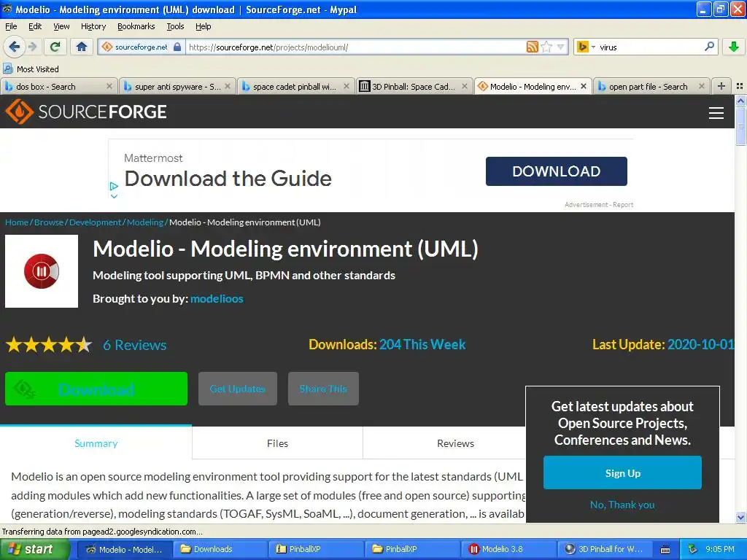Click the Get Updates button
The image size is (747, 560).
coord(238,389)
